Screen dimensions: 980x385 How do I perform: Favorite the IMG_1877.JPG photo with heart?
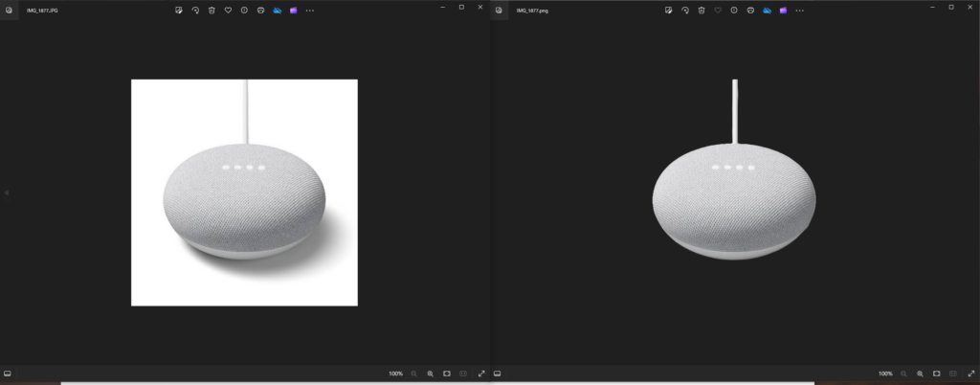[x=228, y=10]
